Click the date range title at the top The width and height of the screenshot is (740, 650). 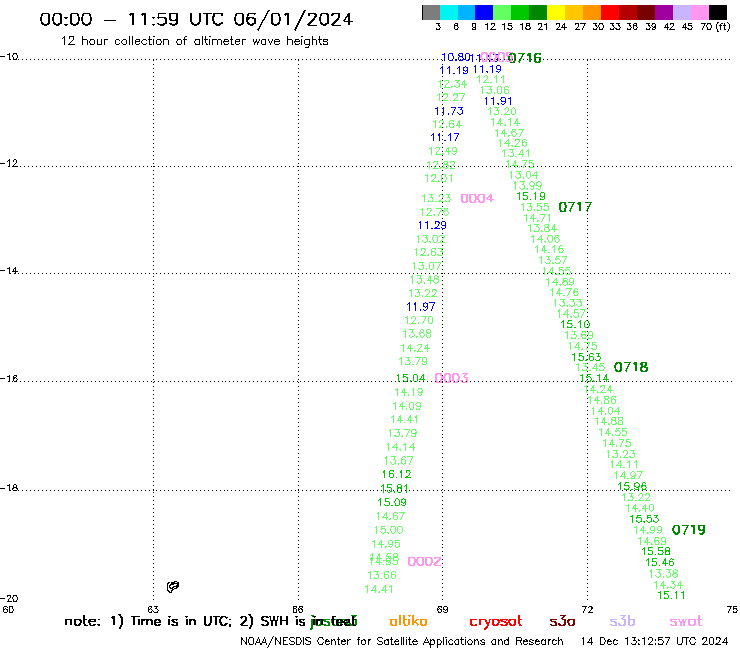tap(196, 20)
